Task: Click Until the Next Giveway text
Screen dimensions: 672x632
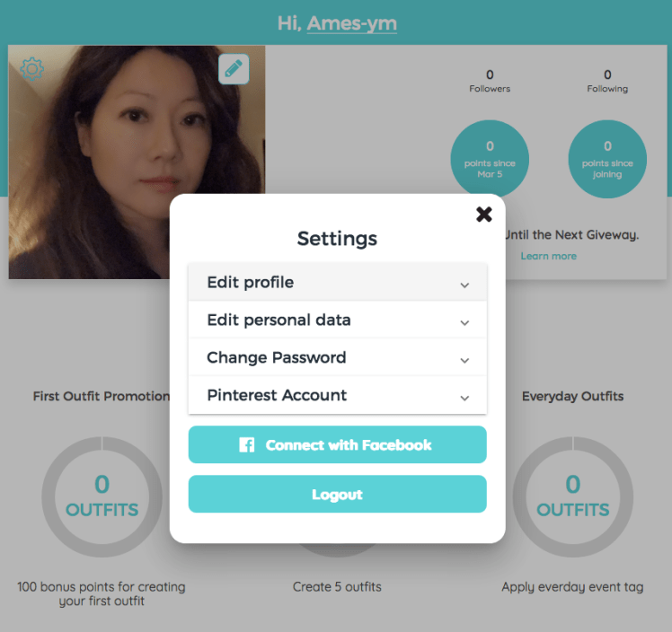Action: 572,235
